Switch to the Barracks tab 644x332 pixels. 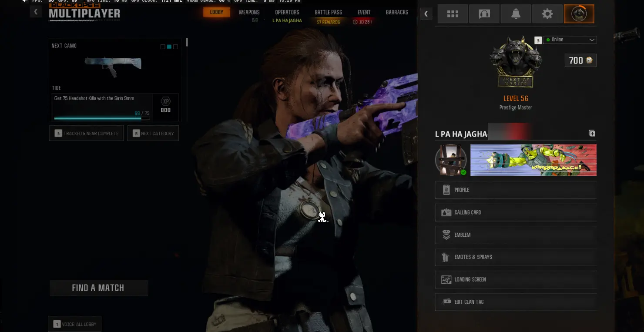tap(397, 12)
